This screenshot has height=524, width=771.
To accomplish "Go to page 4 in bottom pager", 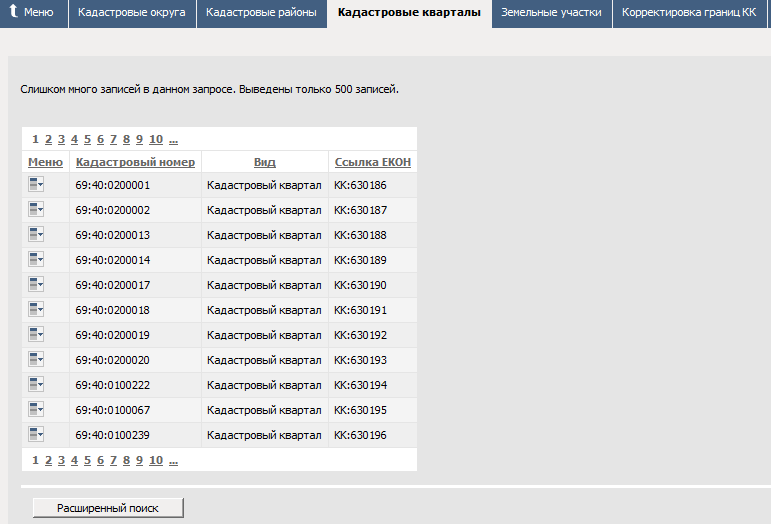I will coord(74,460).
